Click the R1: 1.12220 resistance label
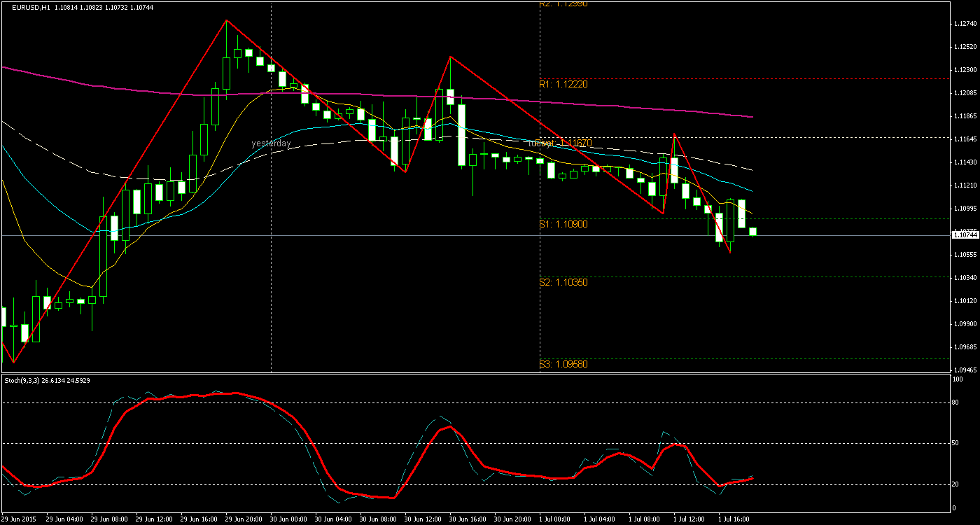This screenshot has width=980, height=525. click(x=562, y=84)
